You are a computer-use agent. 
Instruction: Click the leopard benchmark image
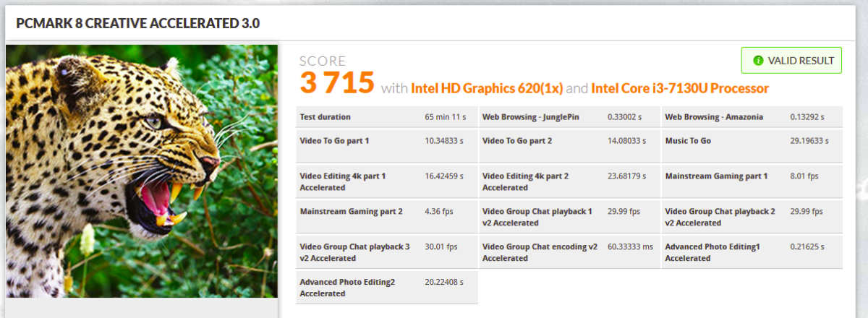(142, 171)
